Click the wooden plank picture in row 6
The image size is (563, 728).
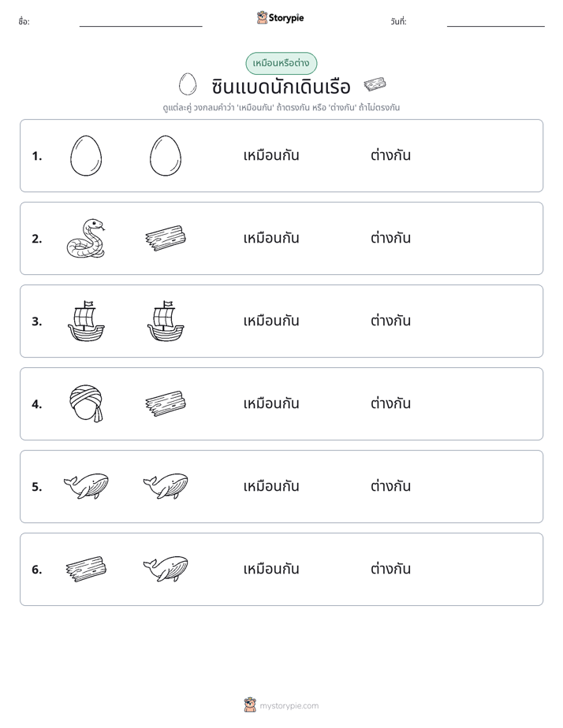86,569
